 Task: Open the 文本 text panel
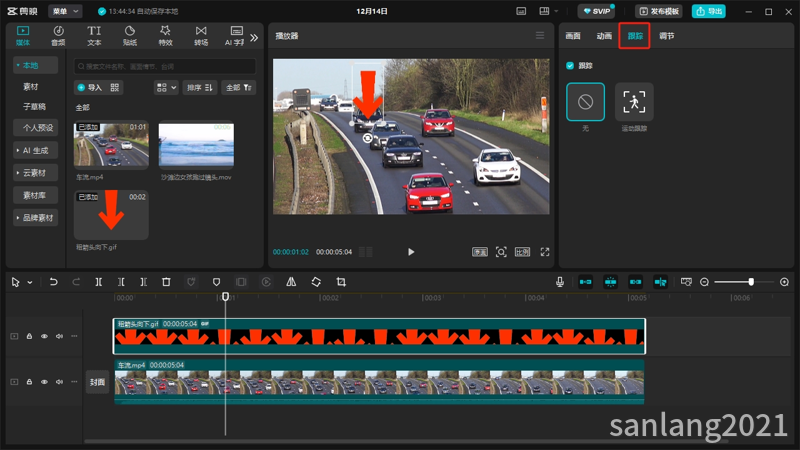tap(94, 36)
